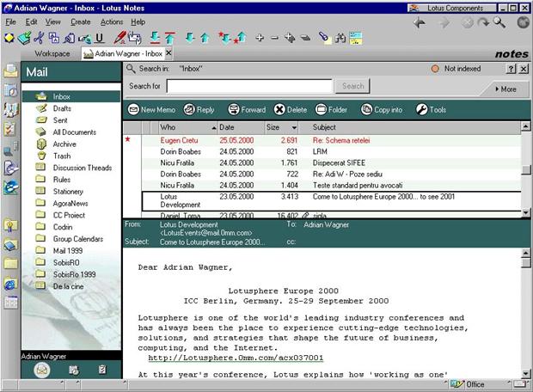533x392 pixels.
Task: Click the Inbox folder icon
Action: [40, 97]
